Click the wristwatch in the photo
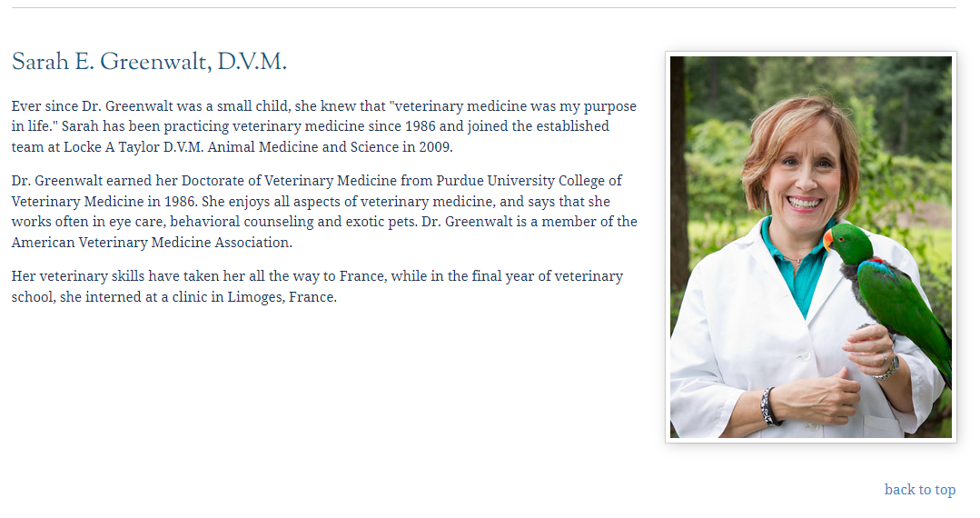Image resolution: width=980 pixels, height=518 pixels. pyautogui.click(x=887, y=367)
